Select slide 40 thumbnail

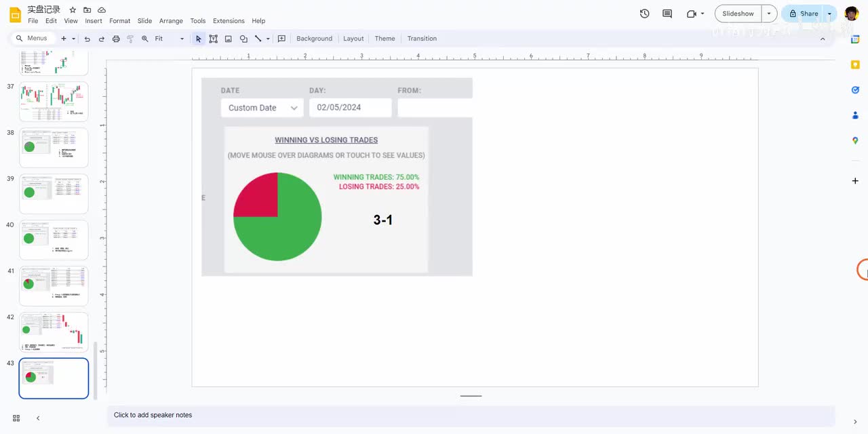pos(54,240)
